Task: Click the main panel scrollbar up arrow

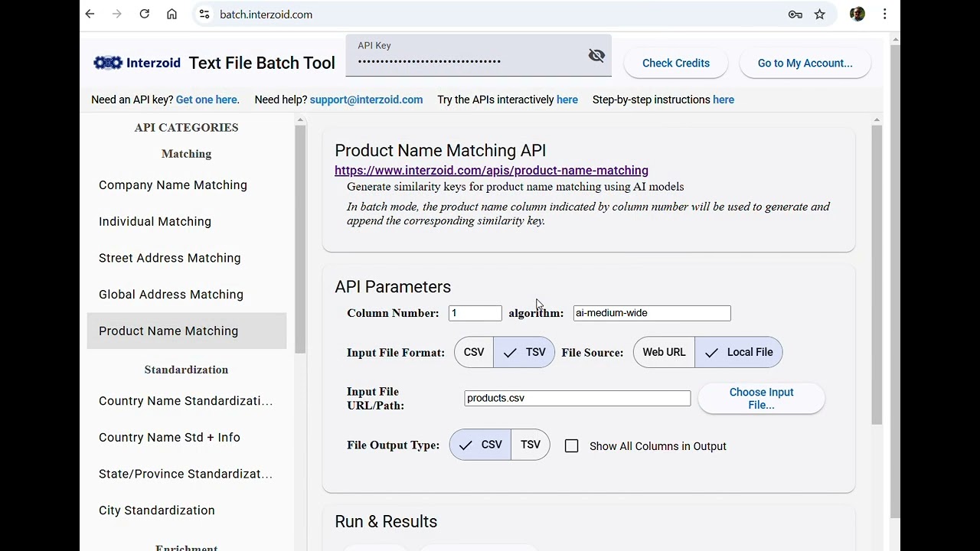Action: coord(877,120)
